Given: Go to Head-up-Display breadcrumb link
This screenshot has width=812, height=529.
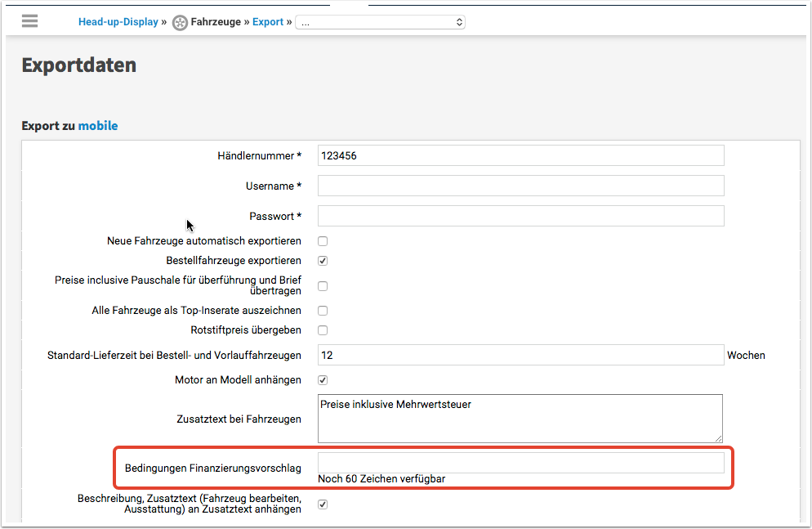Looking at the screenshot, I should (x=118, y=22).
